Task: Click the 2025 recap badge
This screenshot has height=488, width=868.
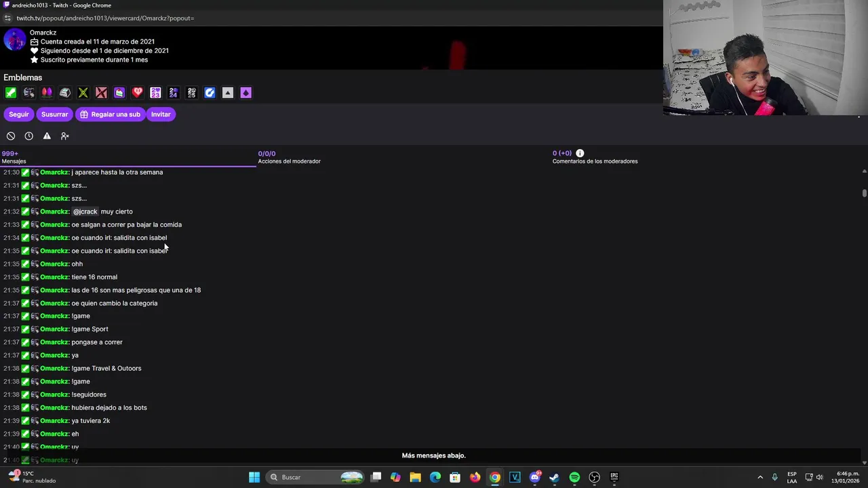Action: [x=191, y=93]
